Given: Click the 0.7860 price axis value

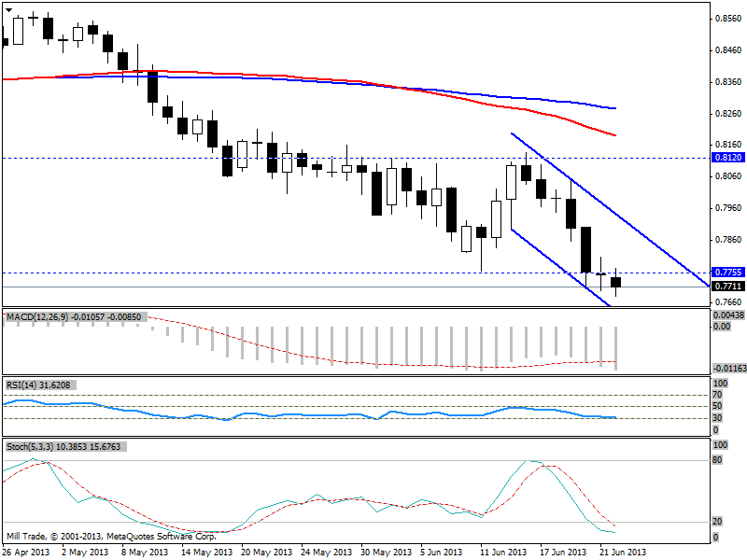Looking at the screenshot, I should [x=728, y=240].
